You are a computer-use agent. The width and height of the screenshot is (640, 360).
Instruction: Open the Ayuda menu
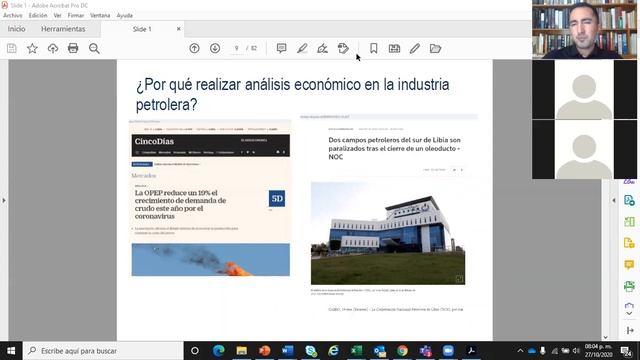tap(124, 16)
